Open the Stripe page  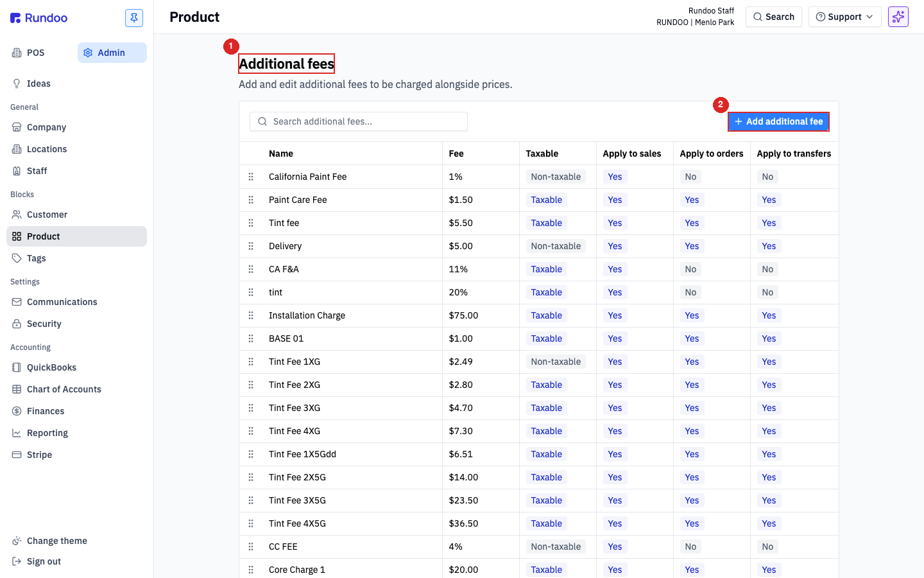pyautogui.click(x=76, y=455)
